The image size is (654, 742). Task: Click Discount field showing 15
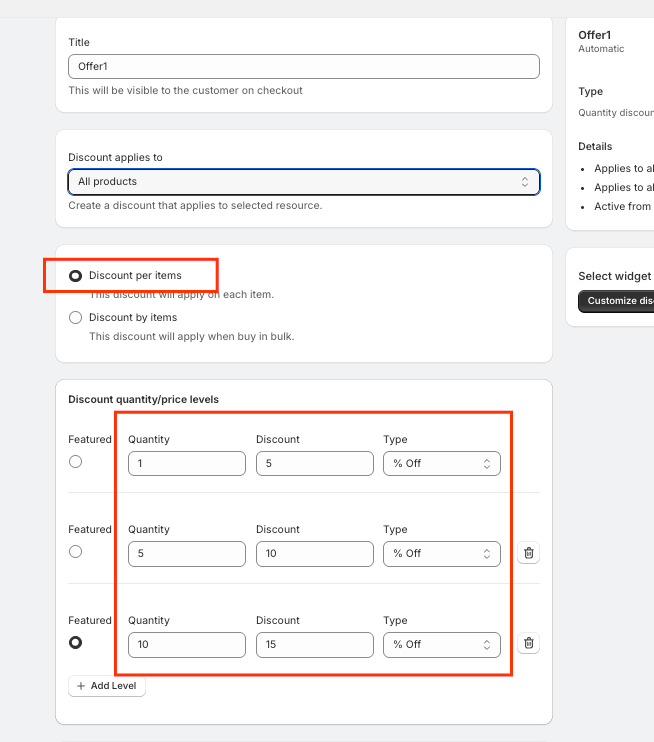314,644
